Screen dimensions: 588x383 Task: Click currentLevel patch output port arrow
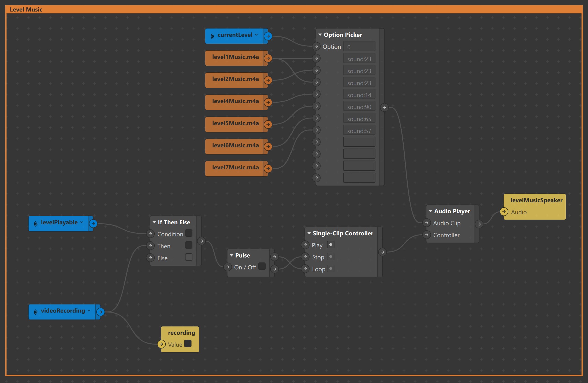(268, 36)
